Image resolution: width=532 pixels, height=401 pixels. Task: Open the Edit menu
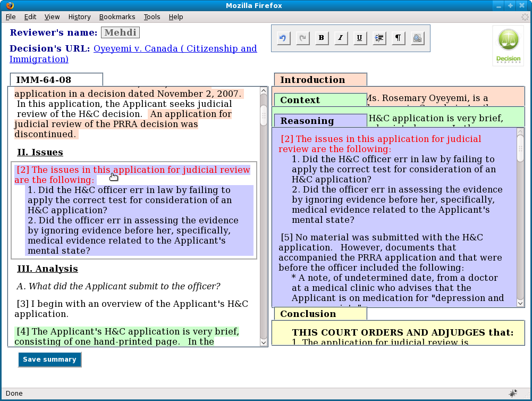pos(30,17)
